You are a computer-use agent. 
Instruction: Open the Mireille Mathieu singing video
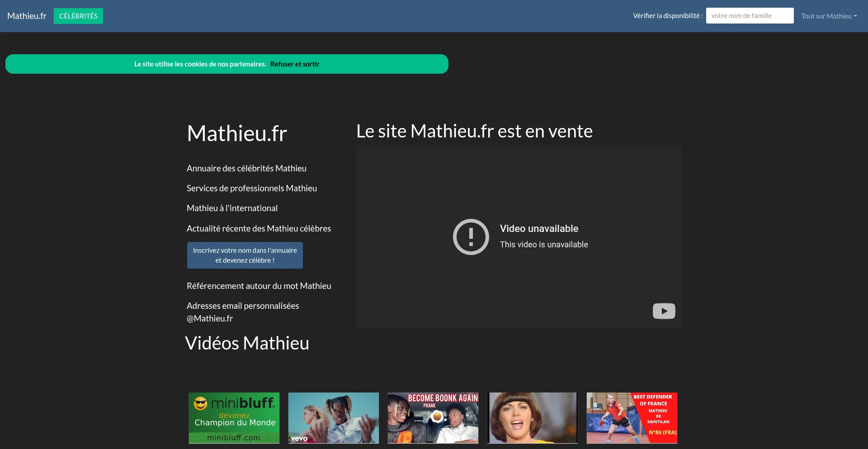point(532,418)
